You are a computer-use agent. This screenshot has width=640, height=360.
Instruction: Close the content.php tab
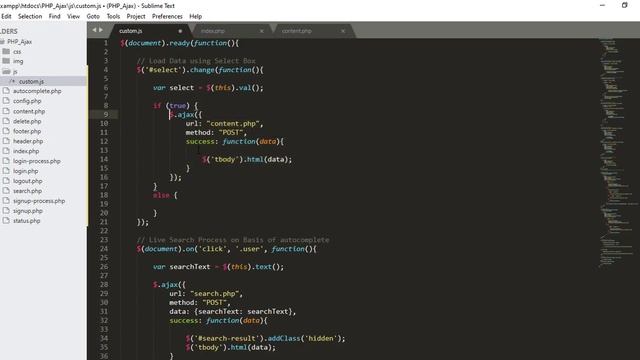click(343, 31)
